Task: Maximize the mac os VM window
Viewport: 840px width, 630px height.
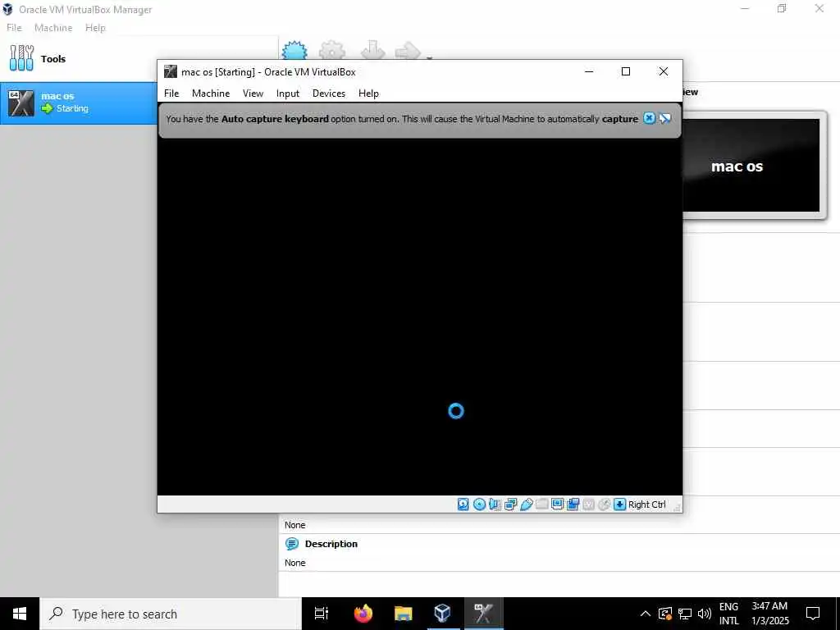Action: coord(626,72)
